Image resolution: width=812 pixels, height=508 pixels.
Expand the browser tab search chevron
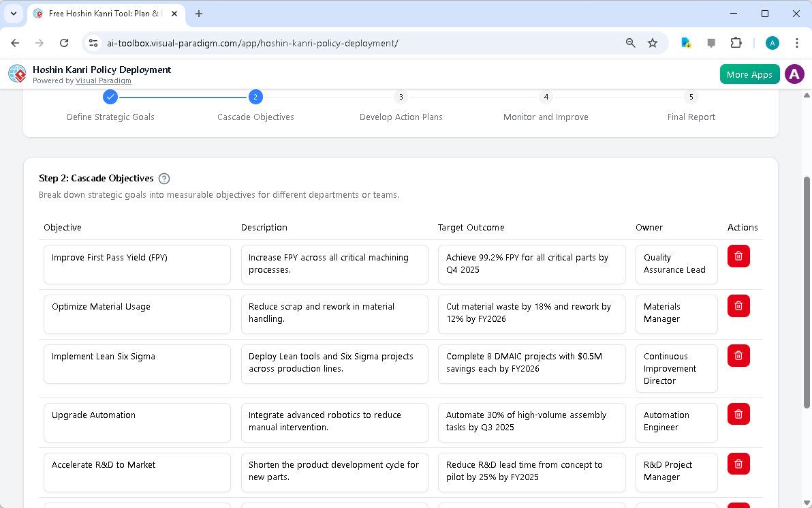(x=14, y=14)
